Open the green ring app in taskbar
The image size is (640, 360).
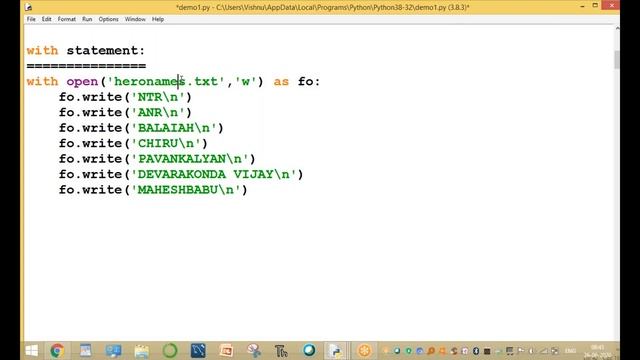pyautogui.click(x=170, y=350)
